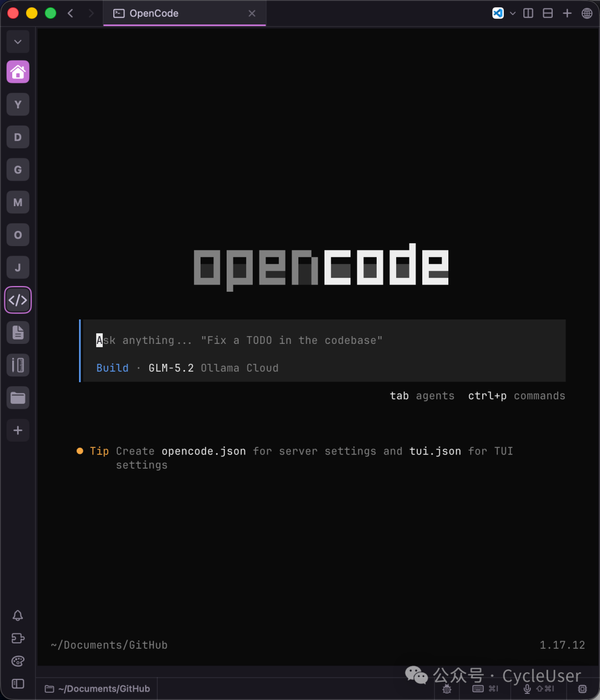Screen dimensions: 600x700
Task: Close the OpenCode tab
Action: (x=252, y=13)
